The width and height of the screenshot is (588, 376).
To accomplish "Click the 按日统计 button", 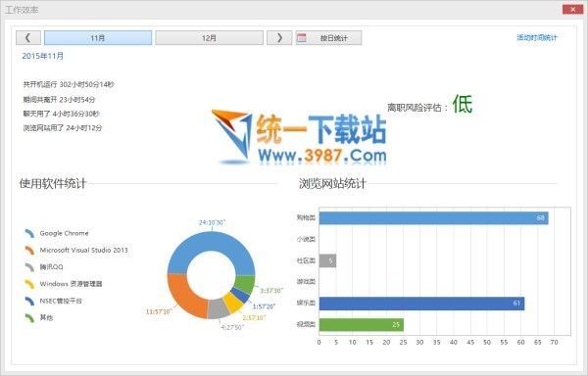I will (x=329, y=38).
